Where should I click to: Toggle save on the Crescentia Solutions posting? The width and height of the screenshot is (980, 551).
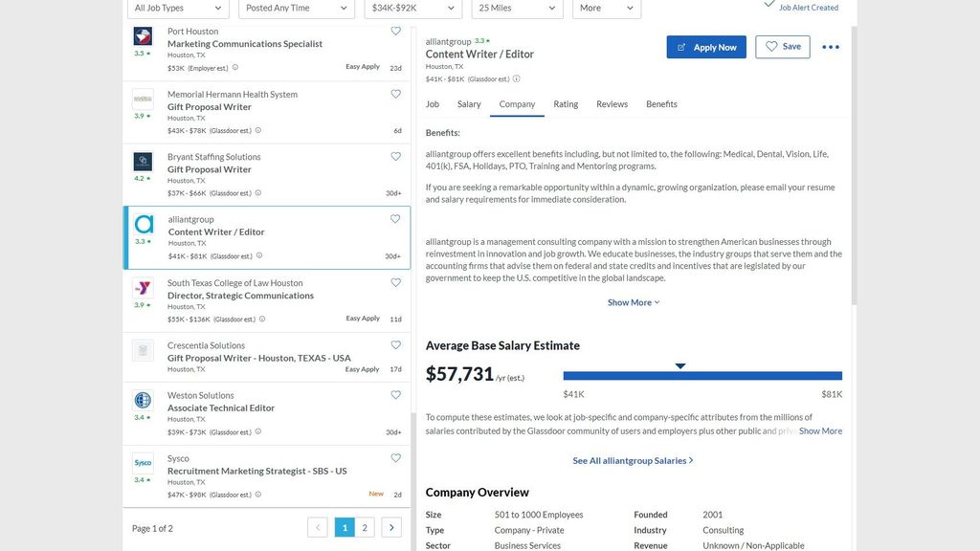pos(394,343)
